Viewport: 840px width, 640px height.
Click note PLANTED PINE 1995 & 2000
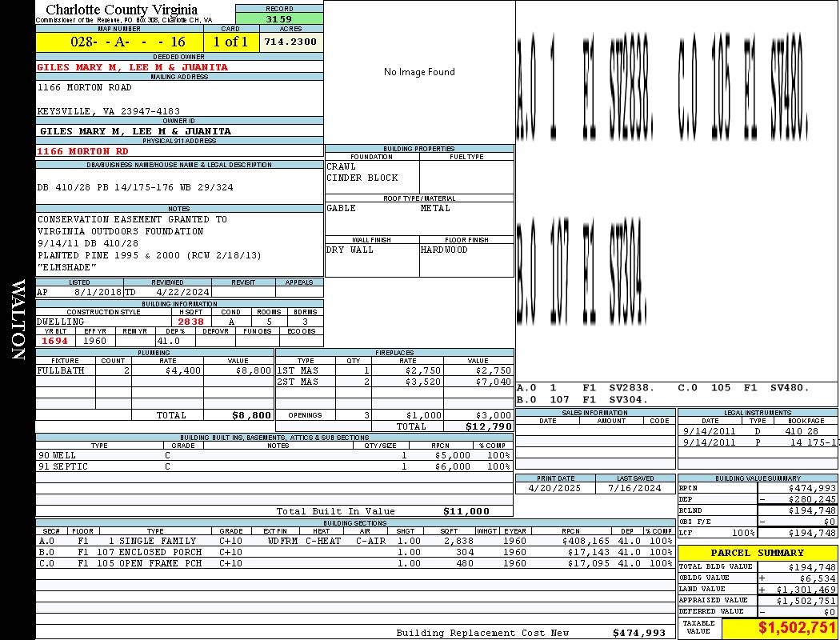coord(150,255)
